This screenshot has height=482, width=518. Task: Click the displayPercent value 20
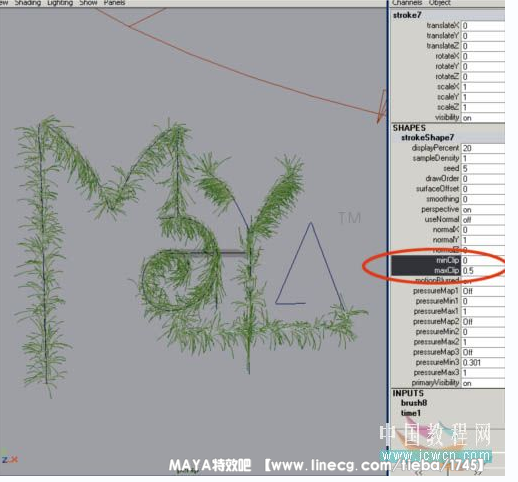(483, 148)
